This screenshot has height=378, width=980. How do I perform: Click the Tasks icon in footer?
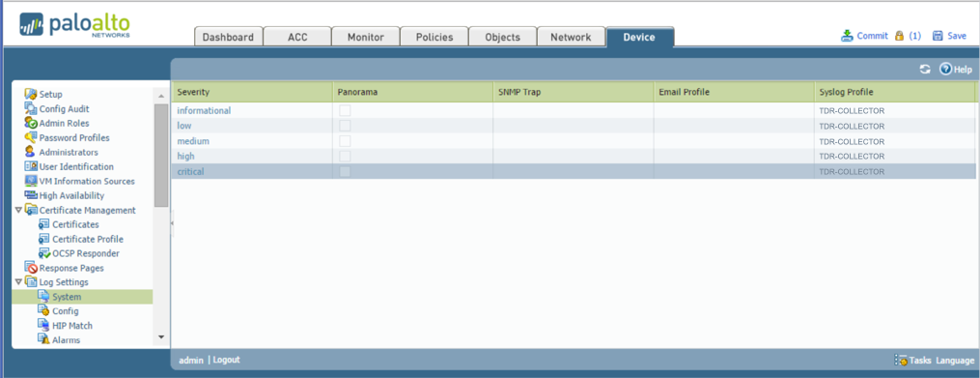point(901,360)
